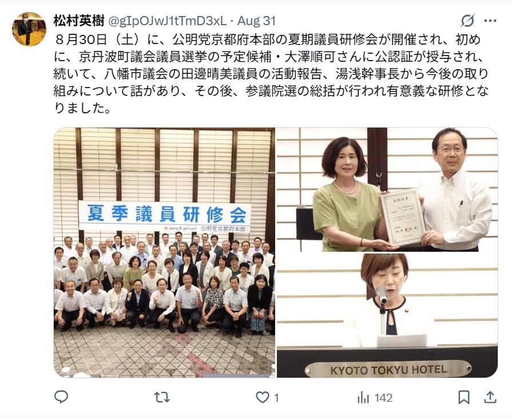512x420 pixels.
Task: Enlarge the Kyoto Tokyu Hotel podium photo
Action: coord(387,315)
